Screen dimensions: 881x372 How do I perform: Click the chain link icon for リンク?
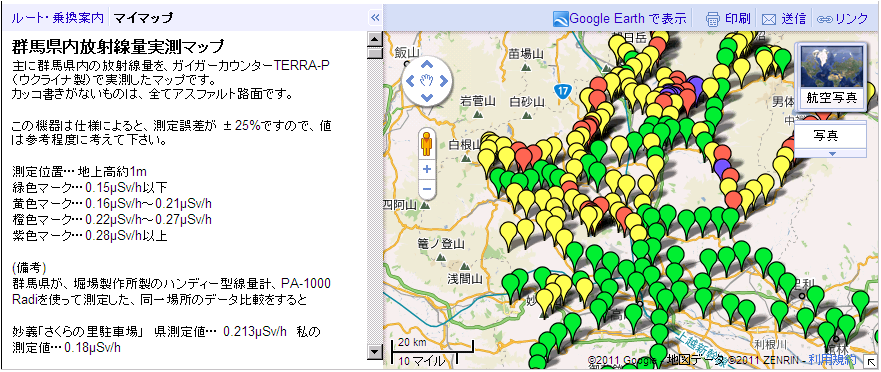[x=824, y=19]
